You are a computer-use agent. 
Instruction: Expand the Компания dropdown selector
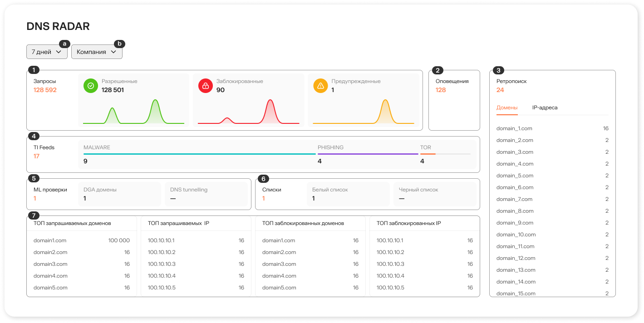(x=97, y=52)
